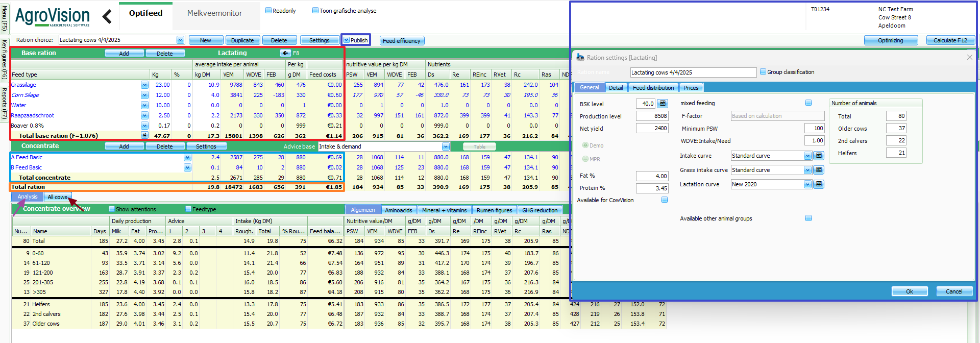
Task: Toggle the Readonly checkbox
Action: [x=268, y=10]
